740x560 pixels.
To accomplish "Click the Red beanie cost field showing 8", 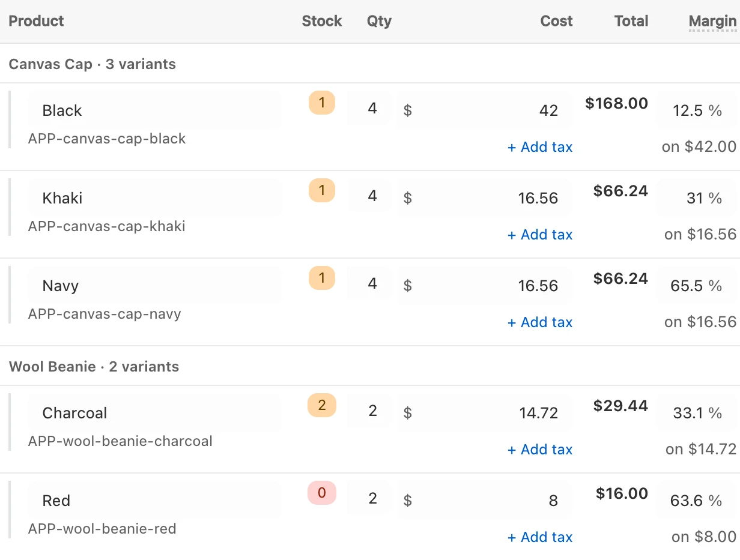I will 484,501.
